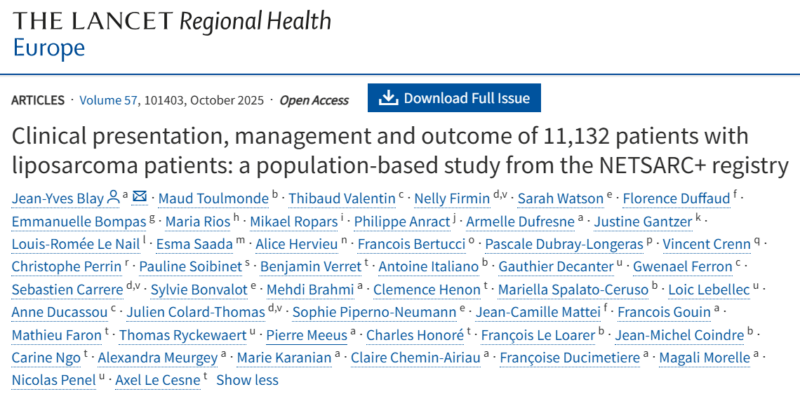Select Pascale Dubray-Longeras author link

564,244
